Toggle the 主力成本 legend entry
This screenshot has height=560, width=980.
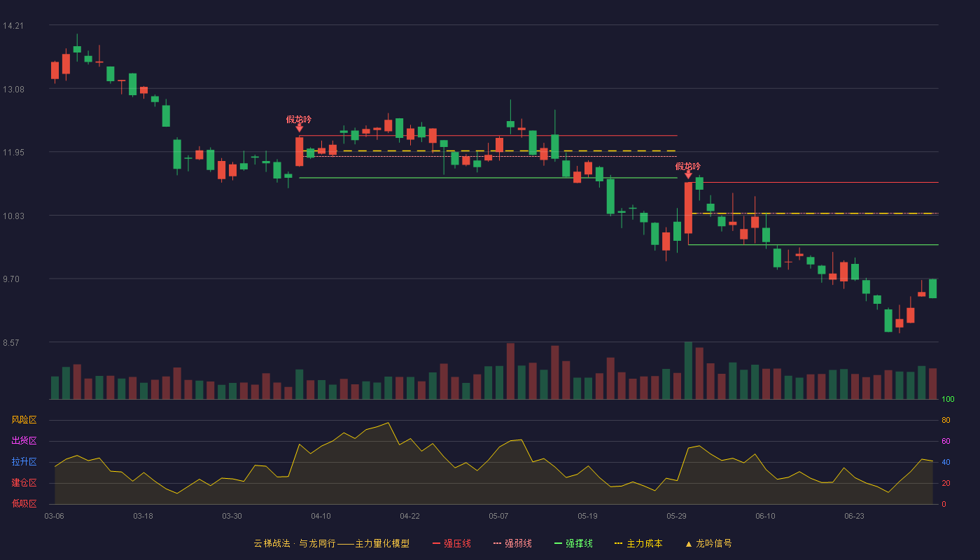[638, 543]
